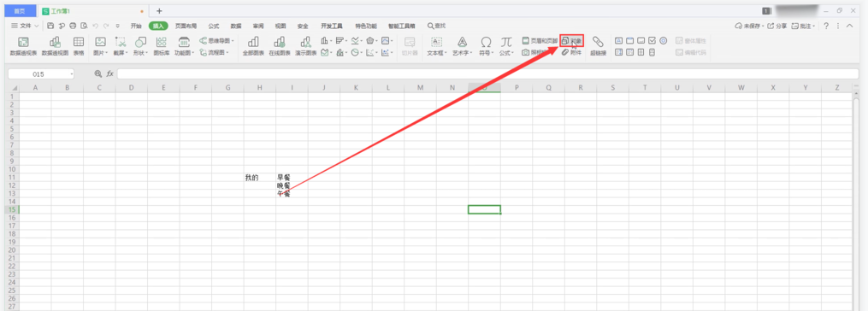Click the save icon in quick access
Image resolution: width=868 pixels, height=311 pixels.
tap(50, 26)
